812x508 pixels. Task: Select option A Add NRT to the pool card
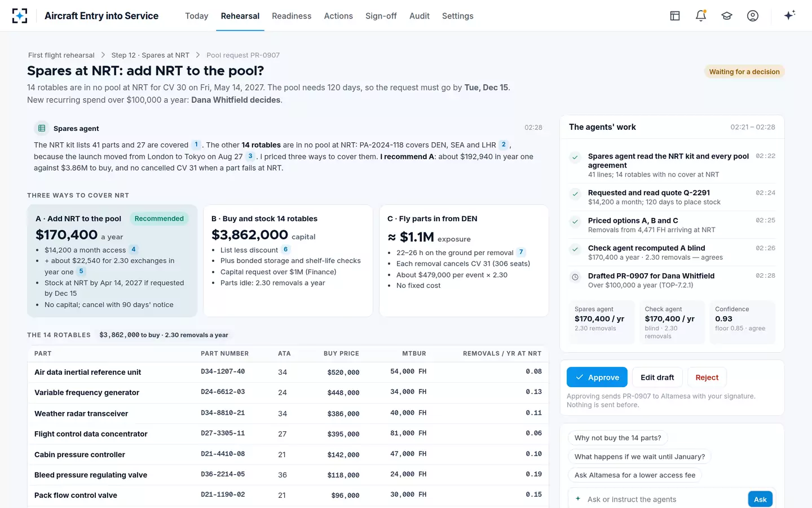click(112, 261)
